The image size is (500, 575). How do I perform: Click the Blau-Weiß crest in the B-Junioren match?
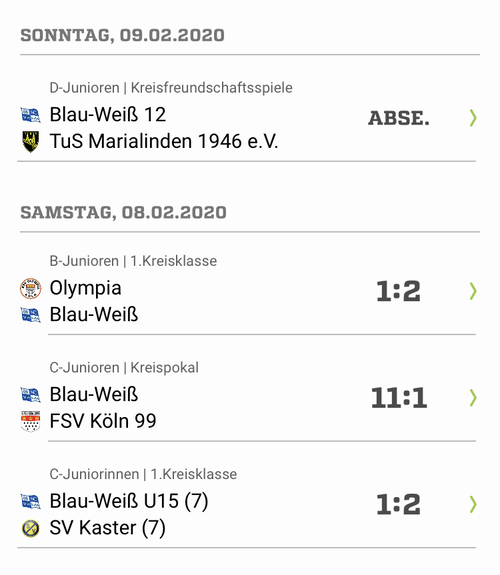tap(30, 315)
